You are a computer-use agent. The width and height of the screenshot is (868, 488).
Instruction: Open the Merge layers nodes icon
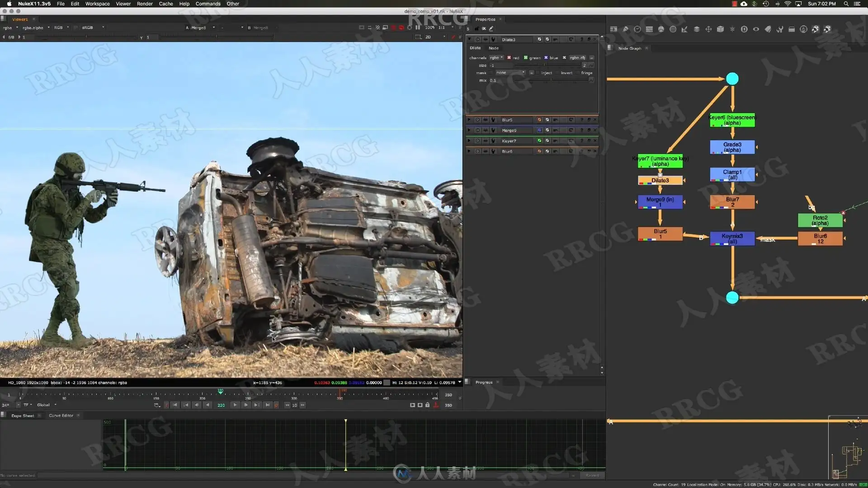697,29
